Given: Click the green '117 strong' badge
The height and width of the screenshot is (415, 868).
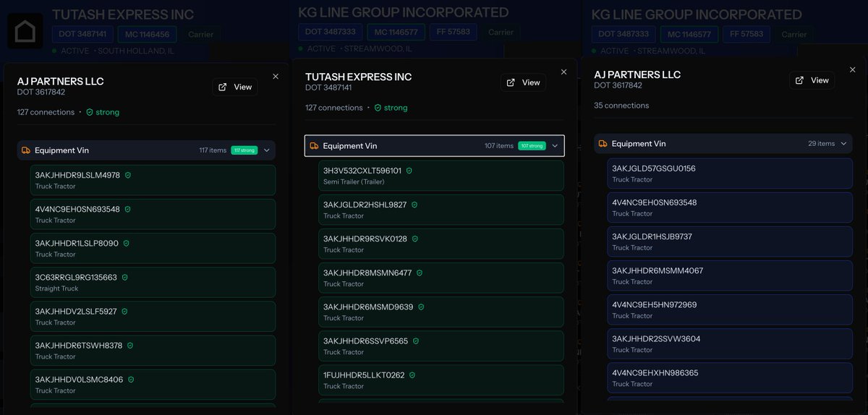Looking at the screenshot, I should 244,150.
